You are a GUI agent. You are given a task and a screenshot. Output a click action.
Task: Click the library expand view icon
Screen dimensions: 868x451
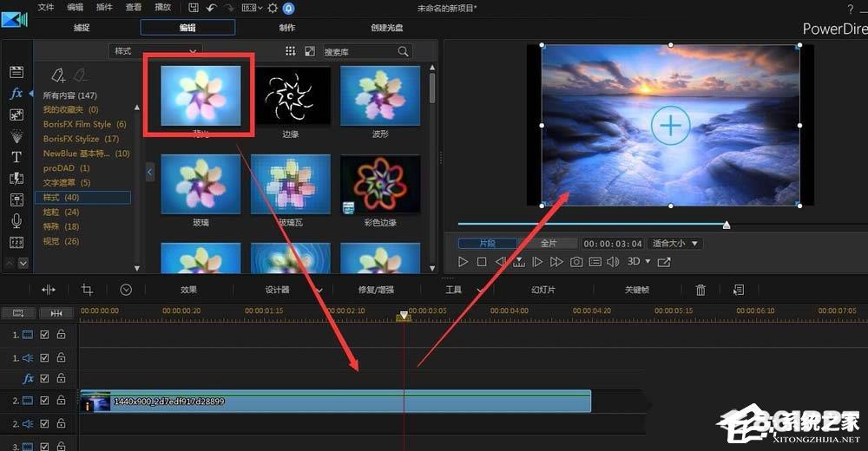[x=310, y=51]
